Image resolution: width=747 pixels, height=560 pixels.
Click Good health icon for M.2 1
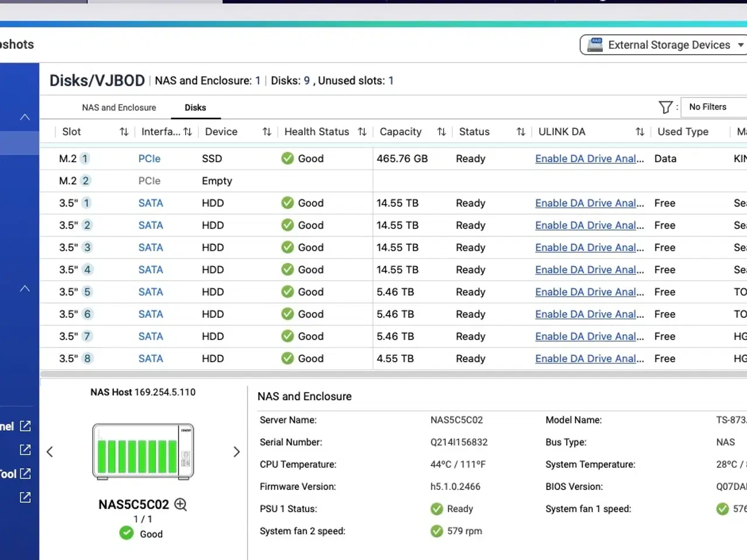click(287, 158)
